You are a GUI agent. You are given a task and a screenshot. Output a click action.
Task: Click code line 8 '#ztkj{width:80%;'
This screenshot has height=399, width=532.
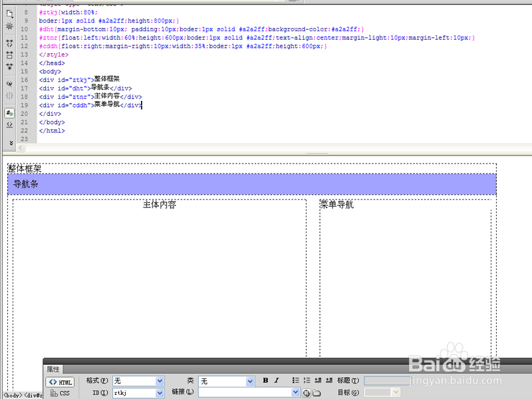point(68,13)
